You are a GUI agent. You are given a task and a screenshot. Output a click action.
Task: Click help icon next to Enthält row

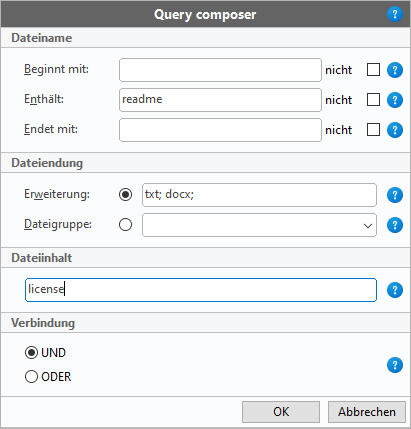tap(395, 100)
